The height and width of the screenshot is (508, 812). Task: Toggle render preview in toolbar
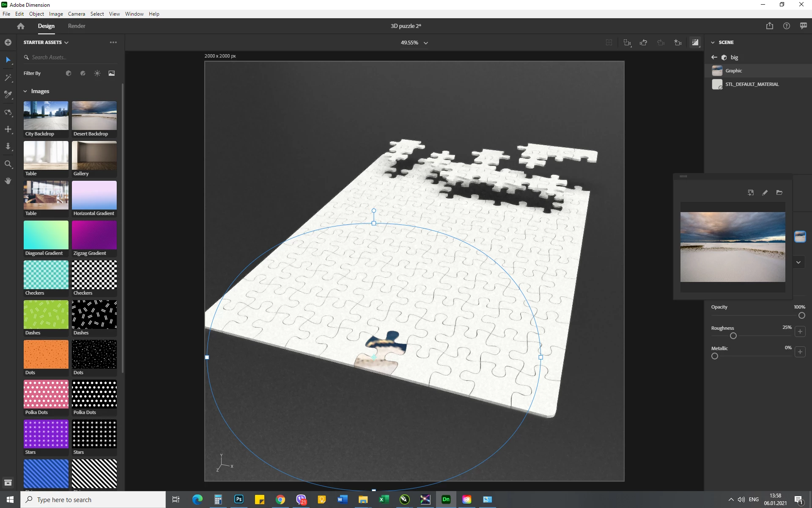[695, 42]
